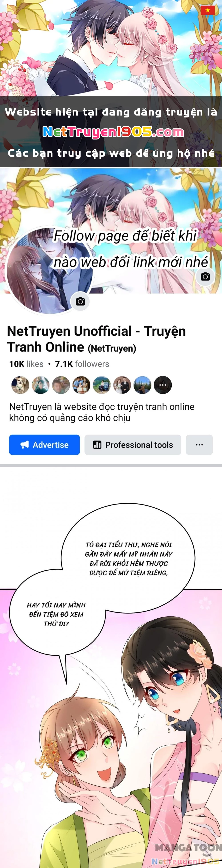Image resolution: width=222 pixels, height=868 pixels.
Task: Click the profile picture camera icon
Action: point(80,301)
